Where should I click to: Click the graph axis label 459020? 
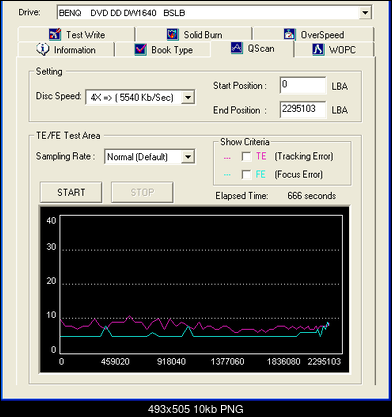click(115, 362)
